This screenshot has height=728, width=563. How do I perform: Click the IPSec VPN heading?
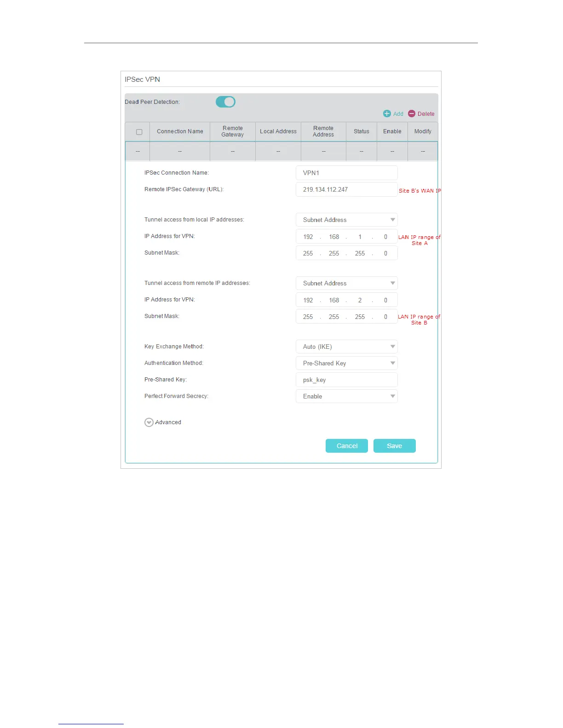click(142, 79)
